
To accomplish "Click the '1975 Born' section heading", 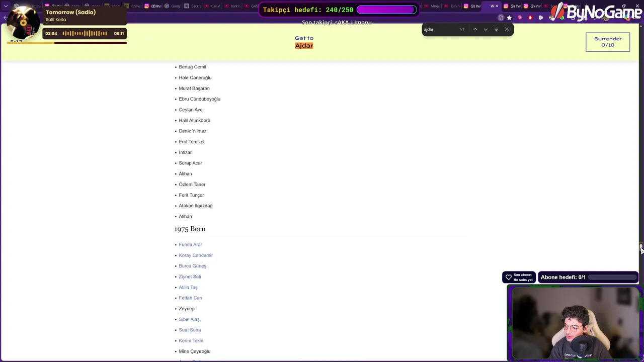I will (190, 229).
